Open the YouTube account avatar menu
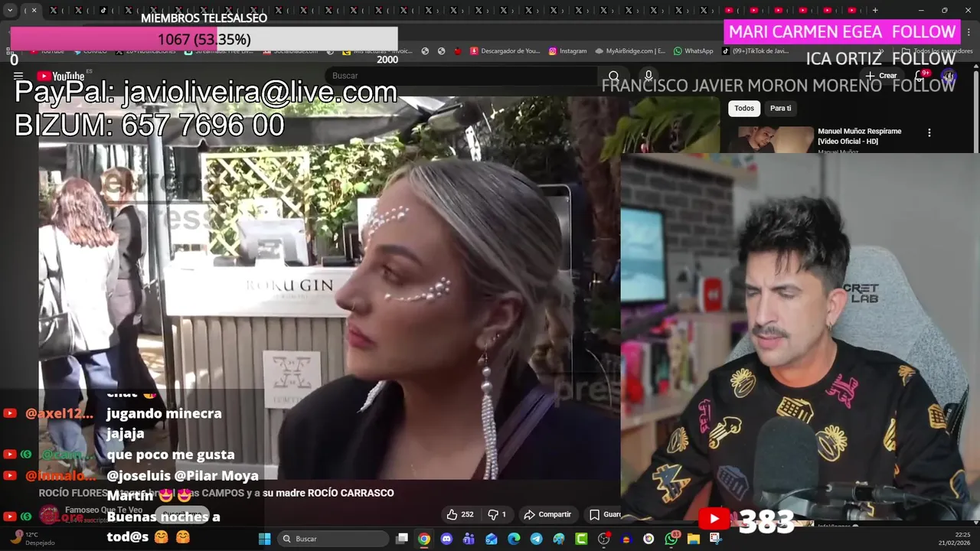980x551 pixels. click(949, 76)
